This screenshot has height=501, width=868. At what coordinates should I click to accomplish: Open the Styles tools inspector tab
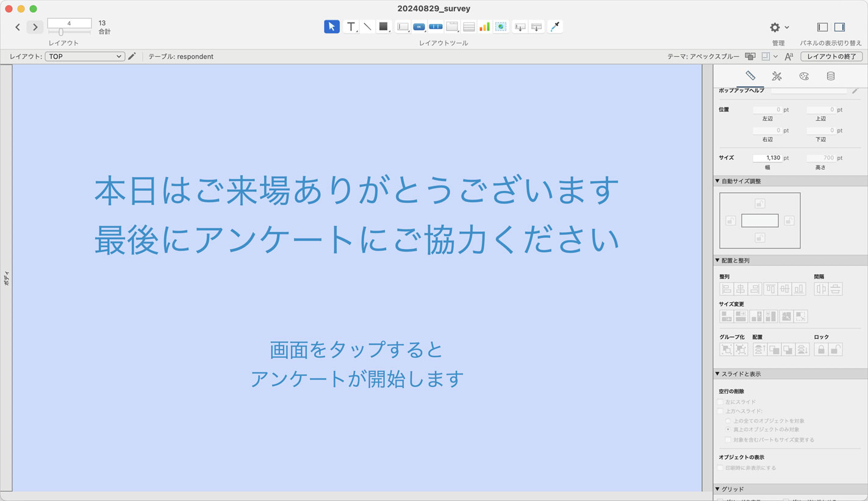777,76
